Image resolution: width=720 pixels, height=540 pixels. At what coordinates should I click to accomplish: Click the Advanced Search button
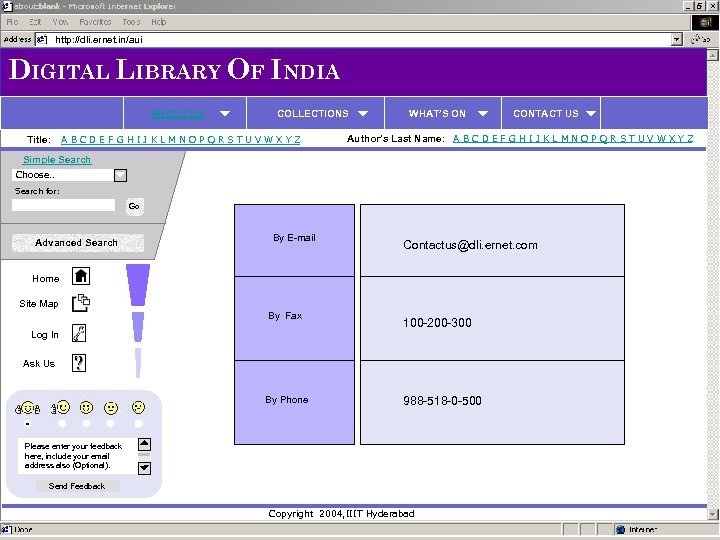(x=77, y=243)
